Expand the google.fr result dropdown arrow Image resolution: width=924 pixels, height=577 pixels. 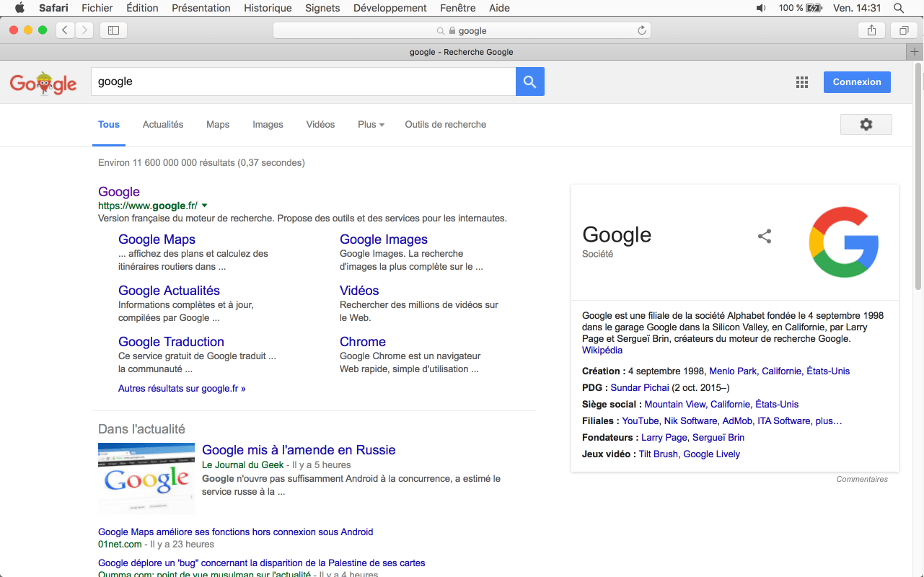point(204,206)
